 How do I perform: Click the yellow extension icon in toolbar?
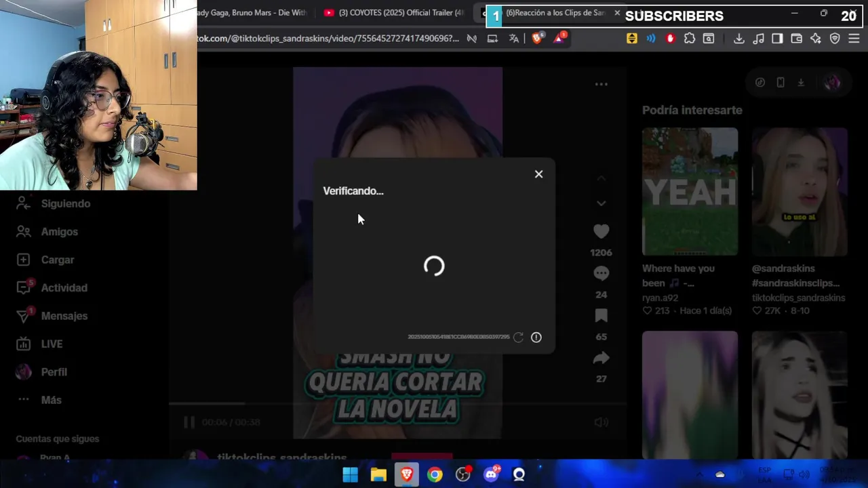coord(632,39)
